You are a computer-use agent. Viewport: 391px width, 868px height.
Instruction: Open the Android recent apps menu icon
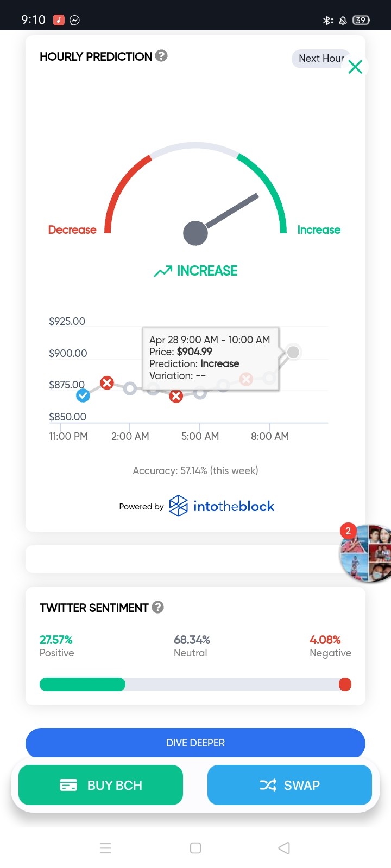pos(105,848)
